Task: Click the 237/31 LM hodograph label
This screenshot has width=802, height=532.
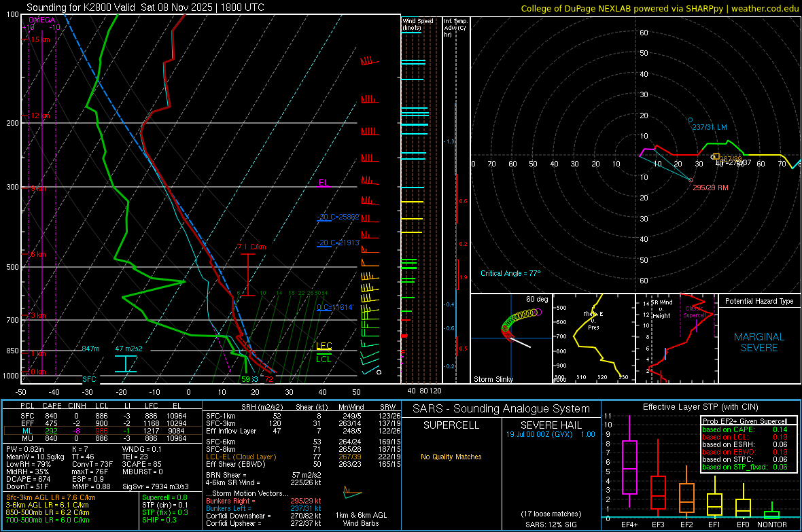Action: point(710,127)
